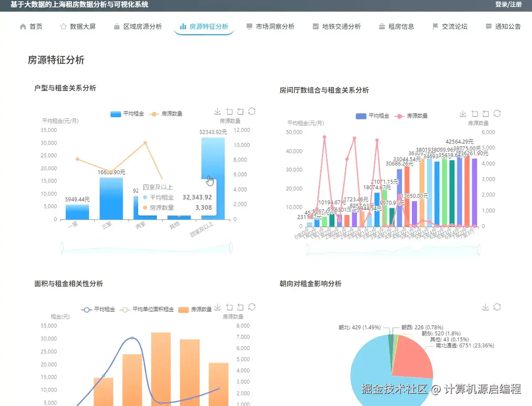Click the 房源特征分析 page heading
Viewport: 532px width, 406px height.
tap(56, 60)
